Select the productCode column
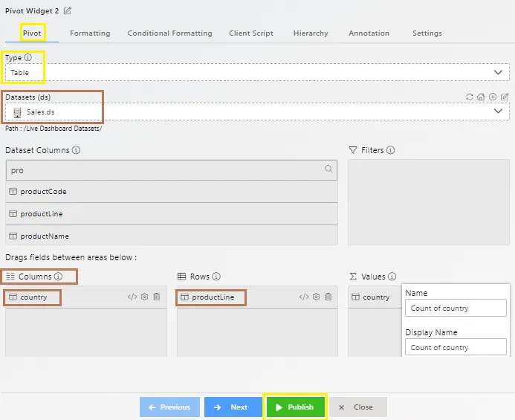The image size is (515, 420). (x=172, y=191)
